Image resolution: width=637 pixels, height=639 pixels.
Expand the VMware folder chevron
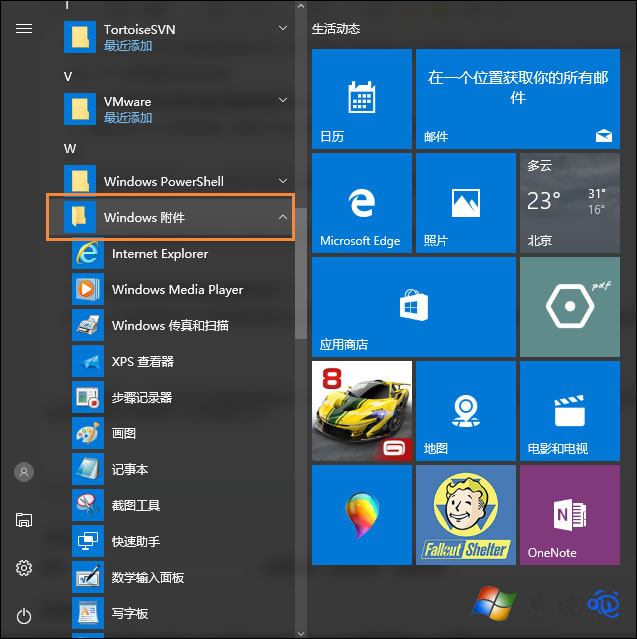tap(283, 100)
